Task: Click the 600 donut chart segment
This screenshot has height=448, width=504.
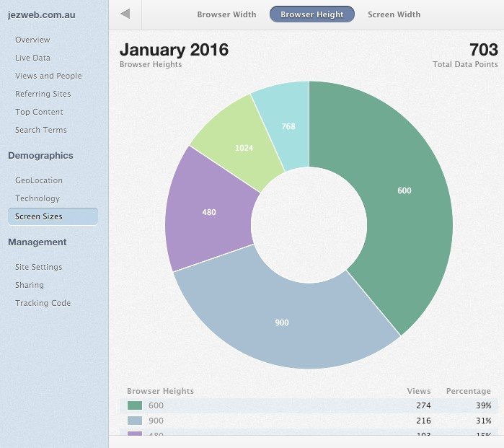Action: (404, 190)
